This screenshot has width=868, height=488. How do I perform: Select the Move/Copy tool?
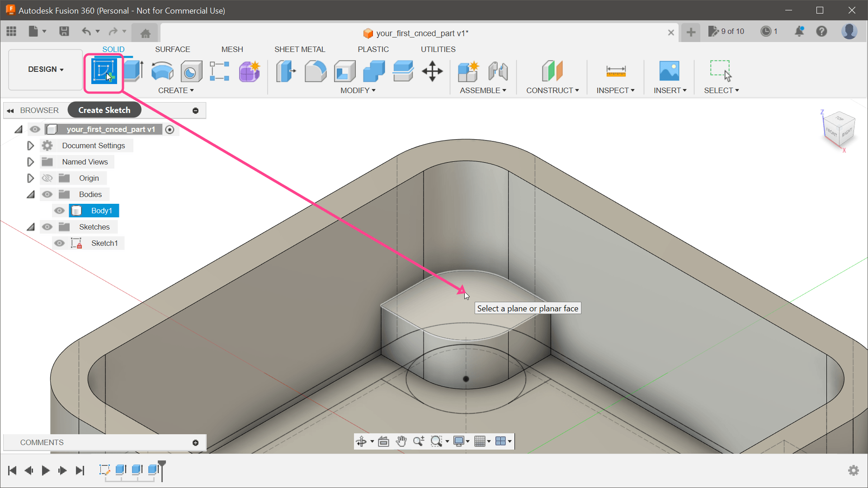432,71
